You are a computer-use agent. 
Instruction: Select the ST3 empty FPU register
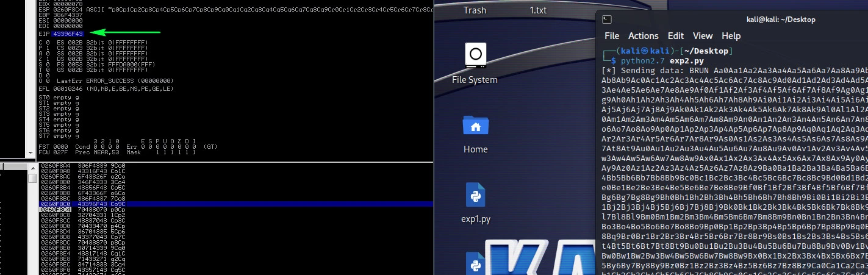click(59, 114)
